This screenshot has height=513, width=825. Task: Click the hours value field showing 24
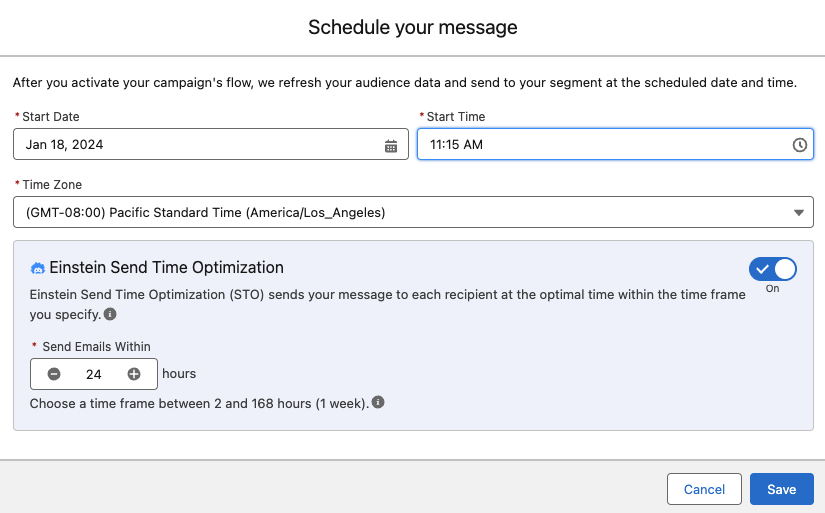94,374
